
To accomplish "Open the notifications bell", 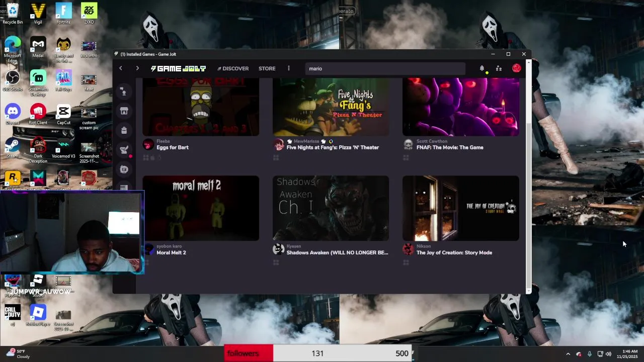I will pos(482,68).
